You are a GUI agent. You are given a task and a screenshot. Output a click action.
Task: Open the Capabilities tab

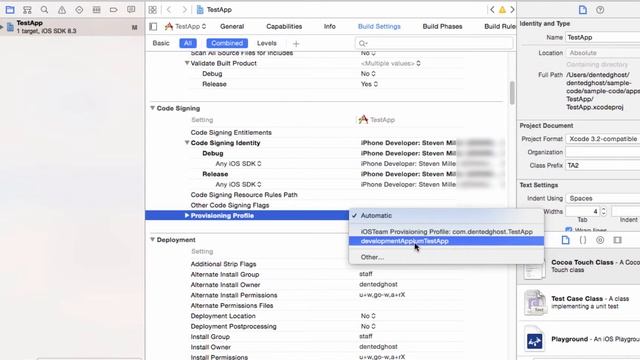click(284, 27)
